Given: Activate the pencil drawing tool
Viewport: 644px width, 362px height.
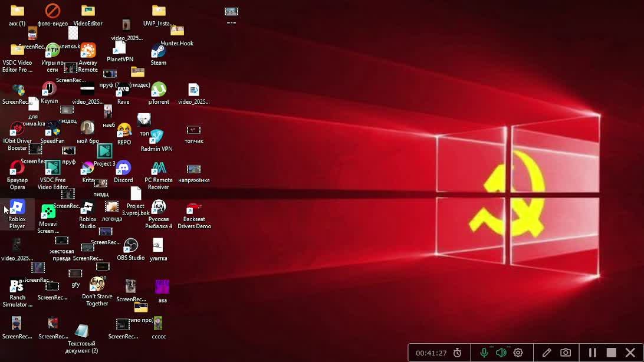Looking at the screenshot, I should pyautogui.click(x=546, y=353).
